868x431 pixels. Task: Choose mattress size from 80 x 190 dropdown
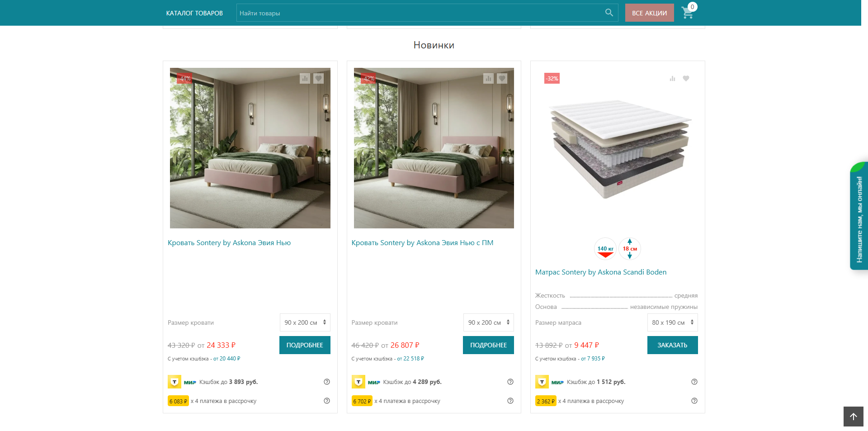click(673, 322)
